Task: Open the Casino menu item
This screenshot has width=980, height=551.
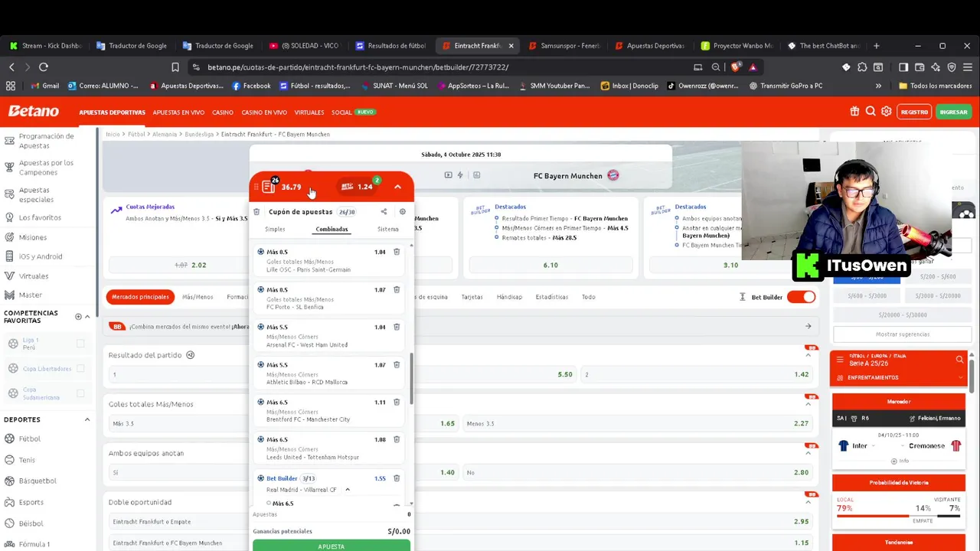Action: tap(223, 112)
